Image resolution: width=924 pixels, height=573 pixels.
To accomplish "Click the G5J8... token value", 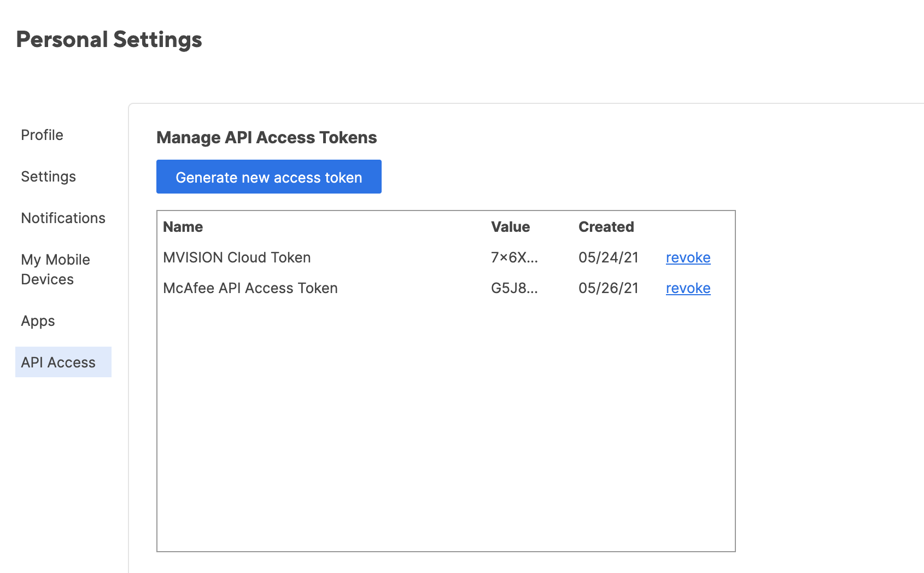I will 514,288.
